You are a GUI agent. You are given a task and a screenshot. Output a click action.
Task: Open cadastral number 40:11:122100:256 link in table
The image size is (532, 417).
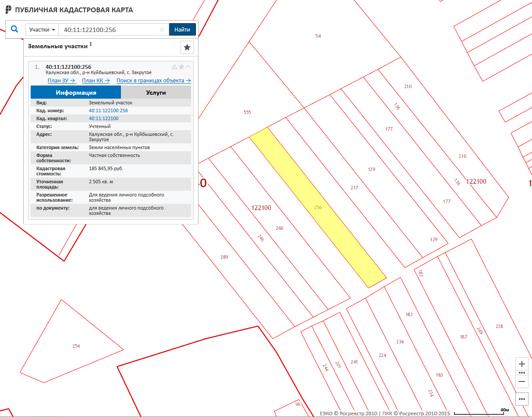click(x=108, y=110)
